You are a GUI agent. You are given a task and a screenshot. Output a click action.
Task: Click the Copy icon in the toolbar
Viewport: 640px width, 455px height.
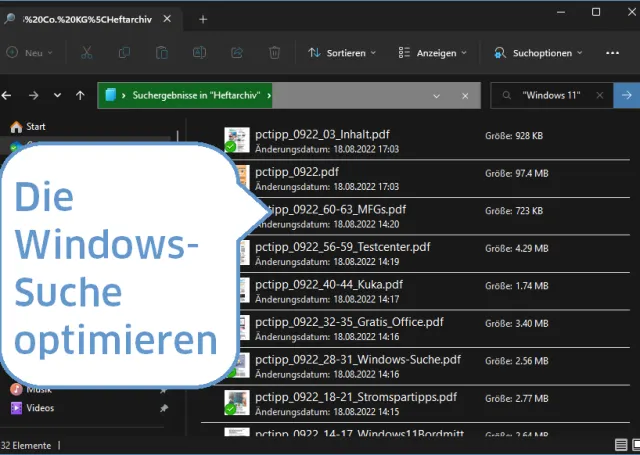tap(124, 53)
